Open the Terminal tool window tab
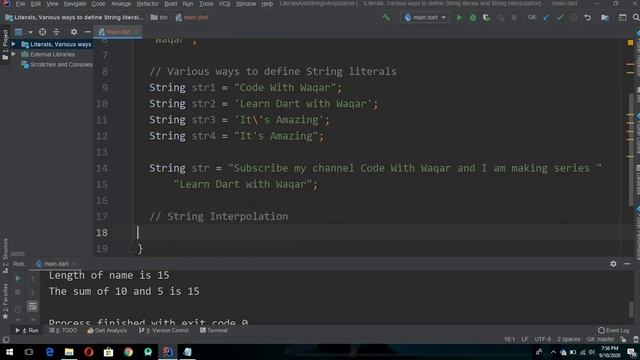The width and height of the screenshot is (640, 360). 214,330
